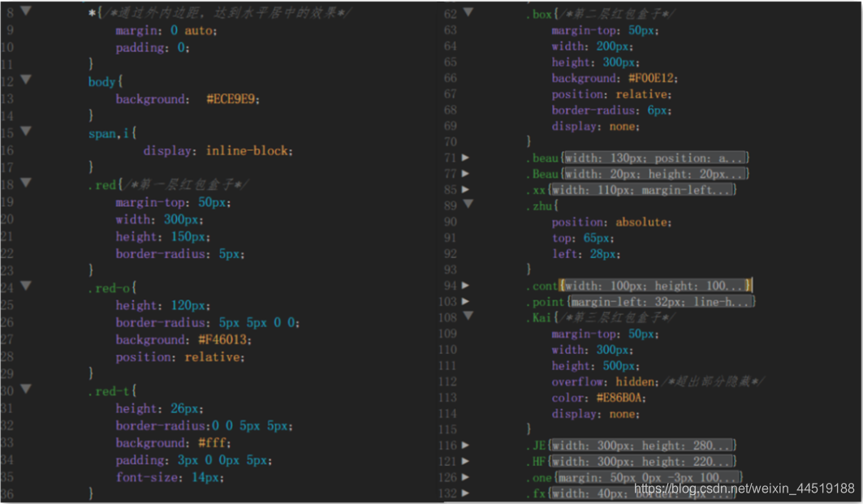Collapse the .red-o rule fold arrow

[x=26, y=285]
